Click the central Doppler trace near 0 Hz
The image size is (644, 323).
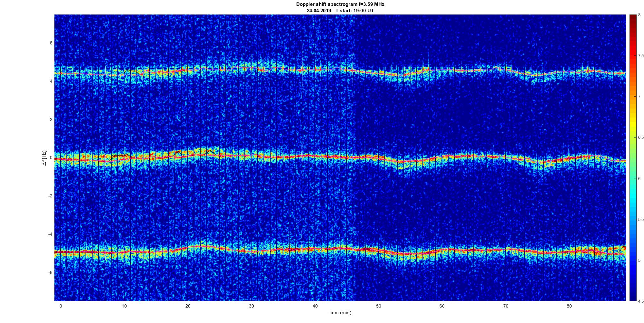340,157
